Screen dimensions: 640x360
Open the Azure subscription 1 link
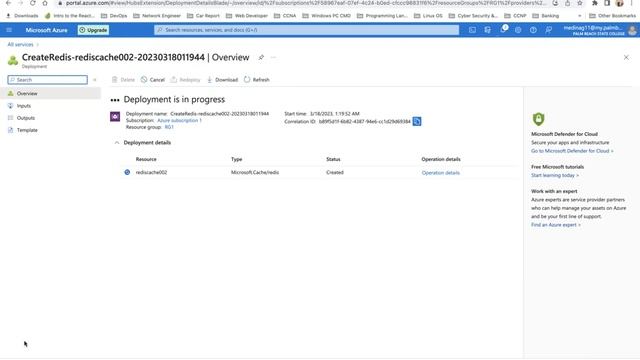[x=179, y=120]
